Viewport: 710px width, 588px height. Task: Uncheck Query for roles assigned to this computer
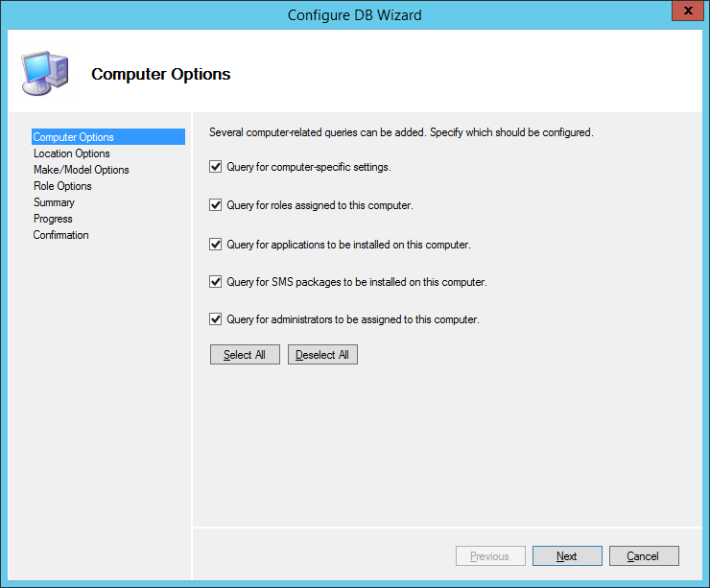(216, 205)
